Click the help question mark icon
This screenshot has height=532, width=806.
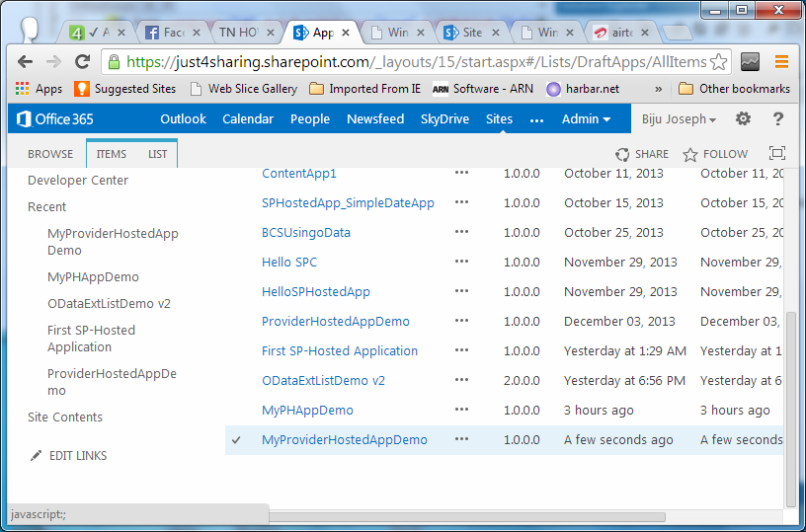(778, 119)
